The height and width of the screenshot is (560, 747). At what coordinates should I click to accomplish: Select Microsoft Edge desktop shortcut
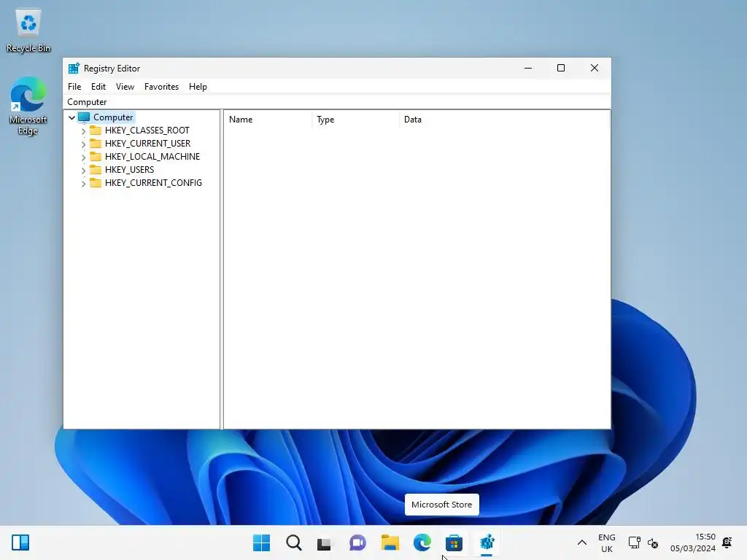28,106
